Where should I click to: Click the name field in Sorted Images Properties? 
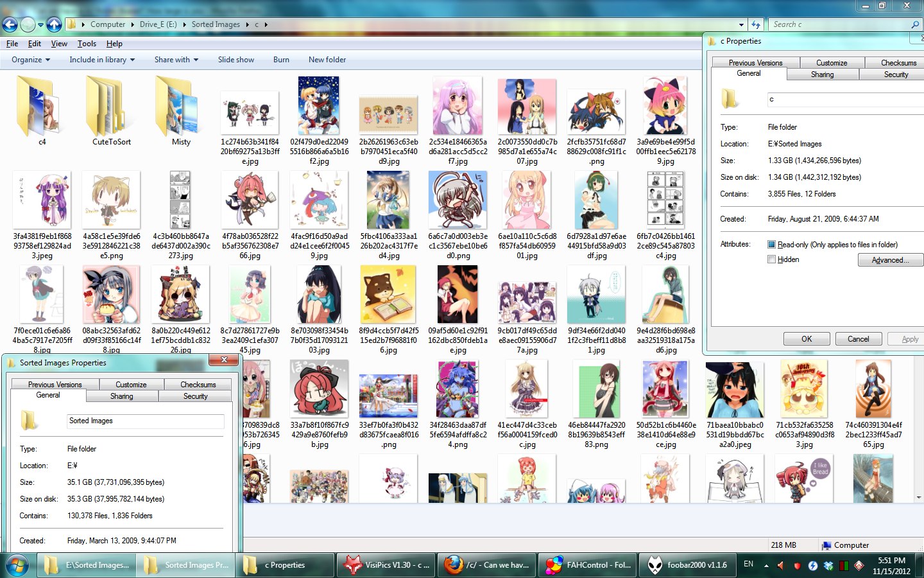pos(146,421)
